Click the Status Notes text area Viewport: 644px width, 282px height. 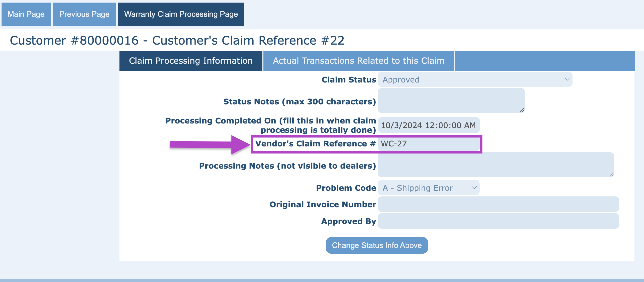(451, 100)
